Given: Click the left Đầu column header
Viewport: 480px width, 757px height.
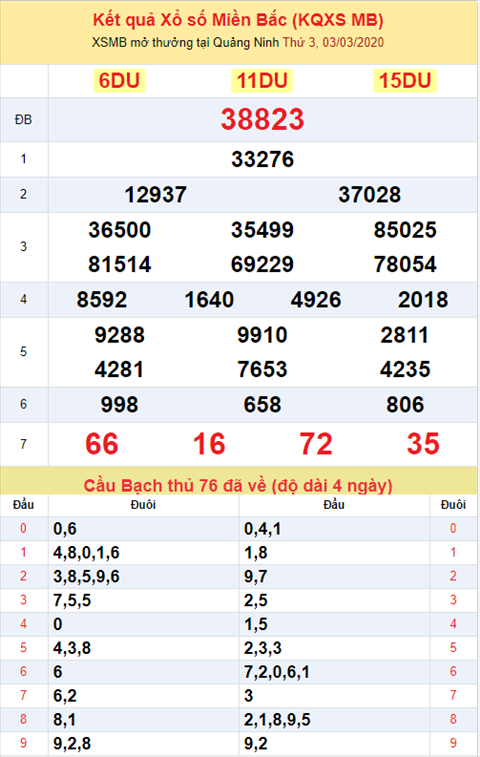Looking at the screenshot, I should click(x=23, y=505).
